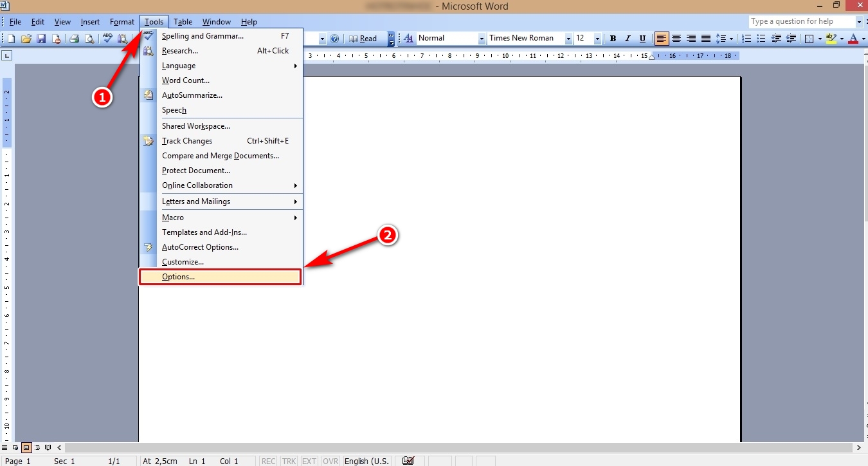Image resolution: width=868 pixels, height=466 pixels.
Task: Click the Print icon
Action: tap(74, 39)
